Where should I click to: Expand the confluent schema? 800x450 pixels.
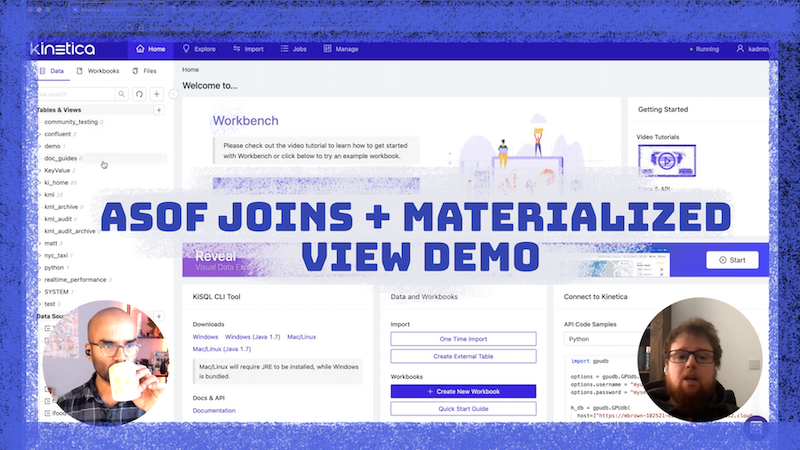tap(40, 134)
